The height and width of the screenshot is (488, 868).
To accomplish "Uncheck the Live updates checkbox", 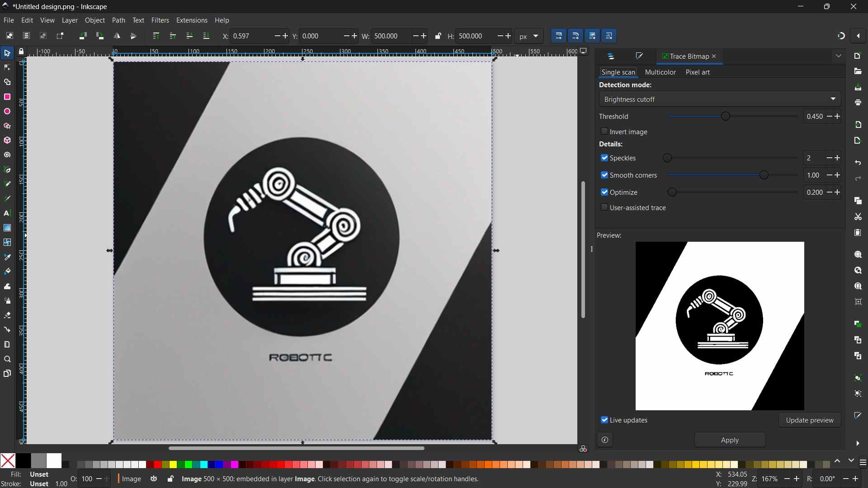I will pyautogui.click(x=604, y=420).
